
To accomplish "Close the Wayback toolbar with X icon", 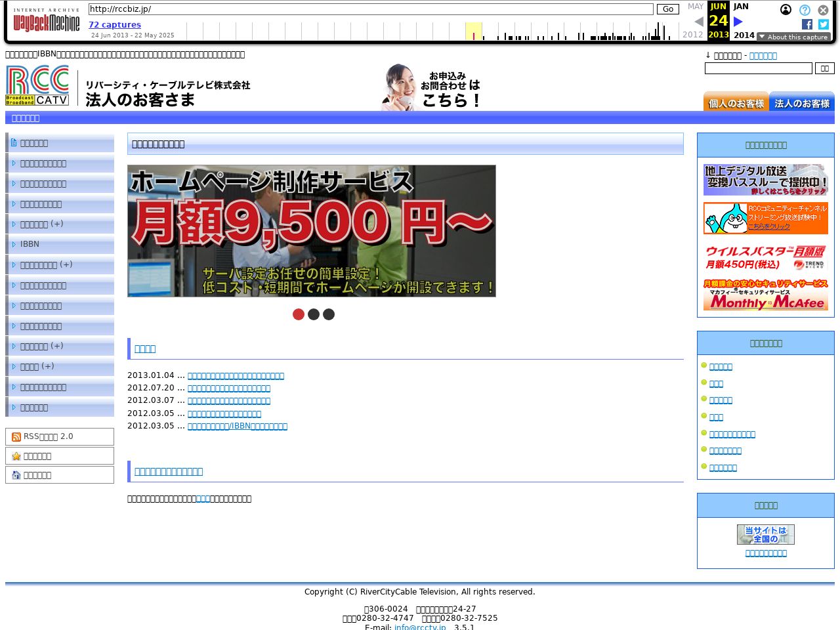I will tap(823, 10).
